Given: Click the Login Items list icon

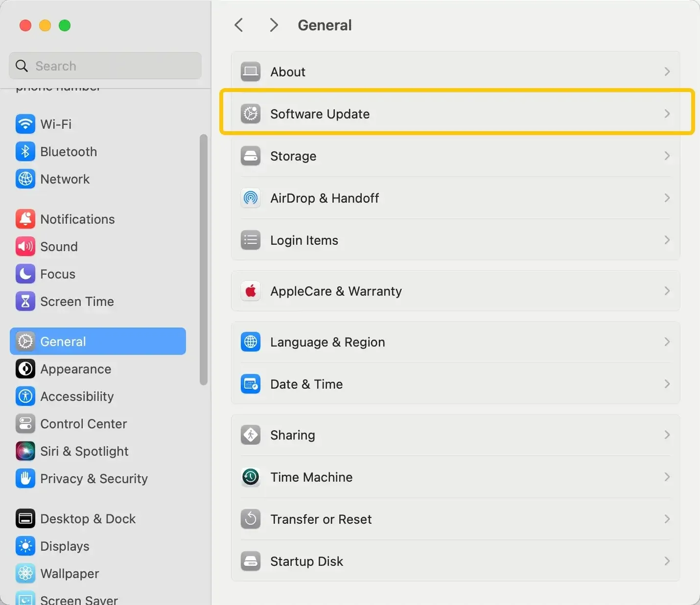Looking at the screenshot, I should 251,240.
